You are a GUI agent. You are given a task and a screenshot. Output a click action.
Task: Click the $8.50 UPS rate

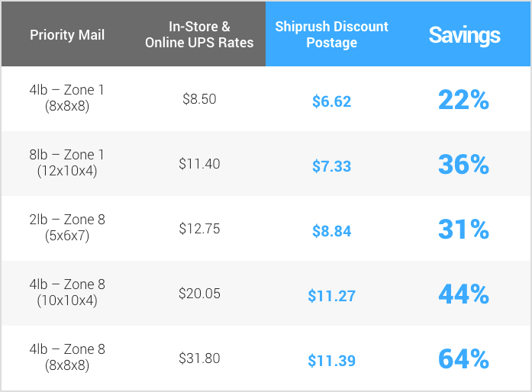click(199, 99)
